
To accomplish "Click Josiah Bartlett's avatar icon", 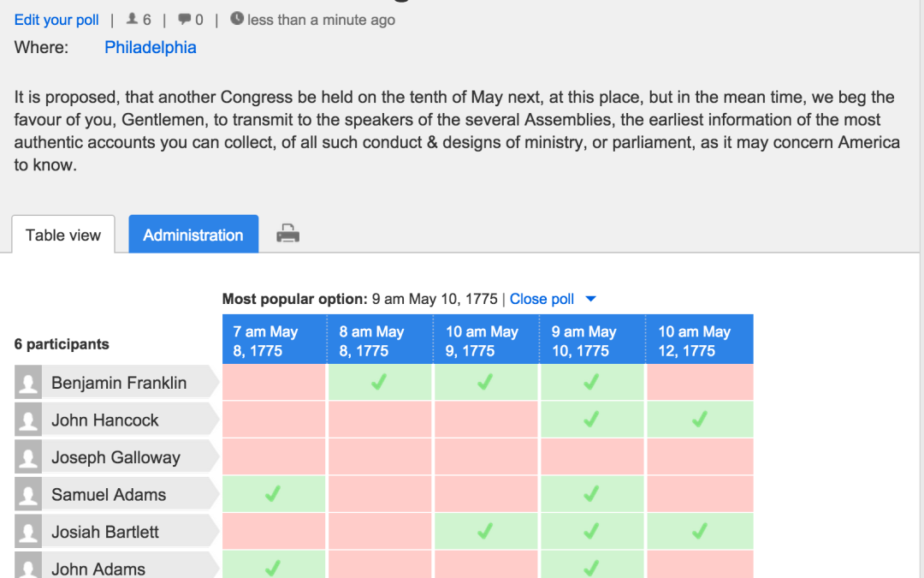I will (28, 532).
